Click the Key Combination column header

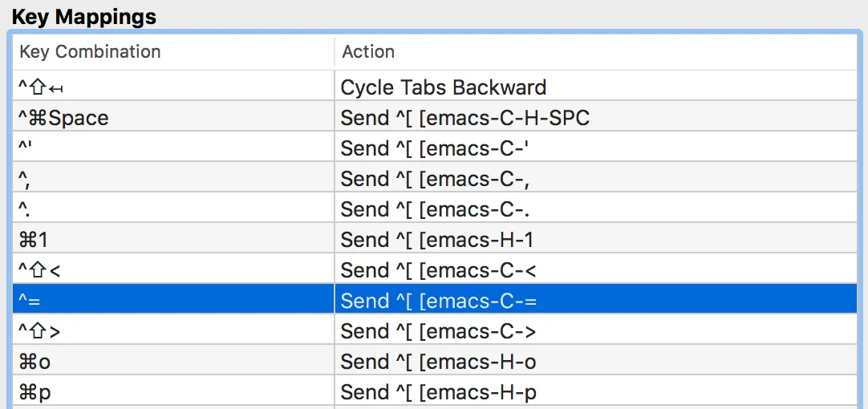coord(90,52)
